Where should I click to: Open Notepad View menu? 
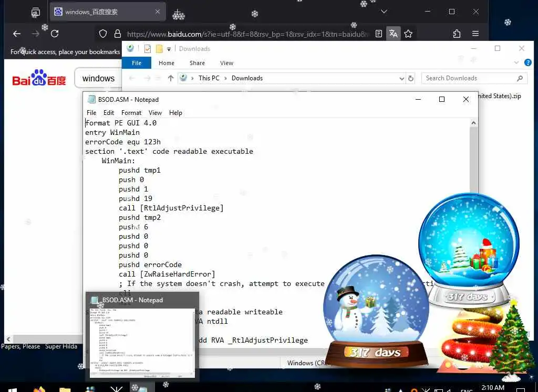(x=155, y=113)
